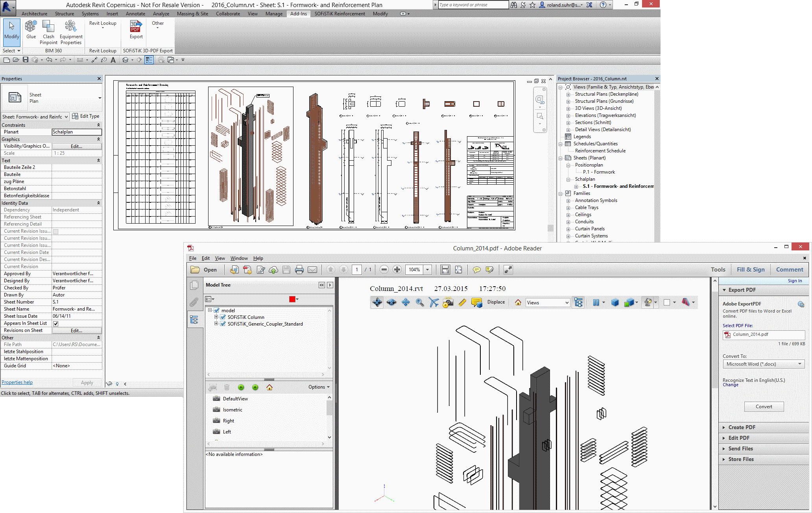Click the camera properties icon in 3D toolbar
The width and height of the screenshot is (812, 513).
[x=448, y=302]
